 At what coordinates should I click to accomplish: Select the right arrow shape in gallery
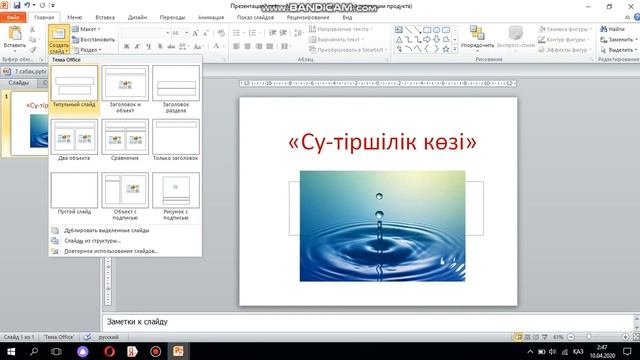(x=427, y=40)
